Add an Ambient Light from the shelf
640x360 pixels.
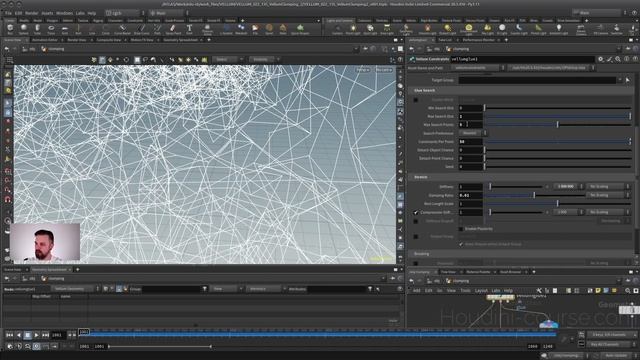click(558, 29)
